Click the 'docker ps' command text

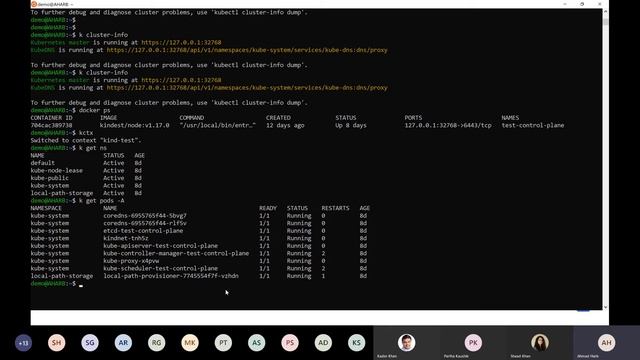click(x=94, y=110)
